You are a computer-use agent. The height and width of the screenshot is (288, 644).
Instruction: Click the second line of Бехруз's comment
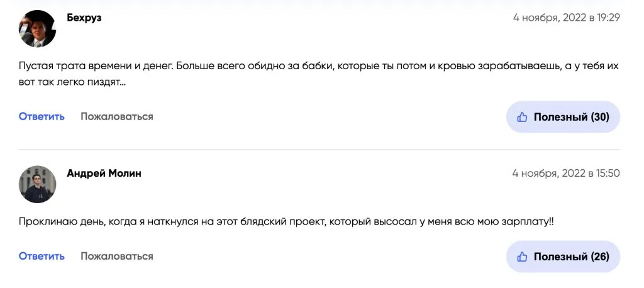pos(72,82)
